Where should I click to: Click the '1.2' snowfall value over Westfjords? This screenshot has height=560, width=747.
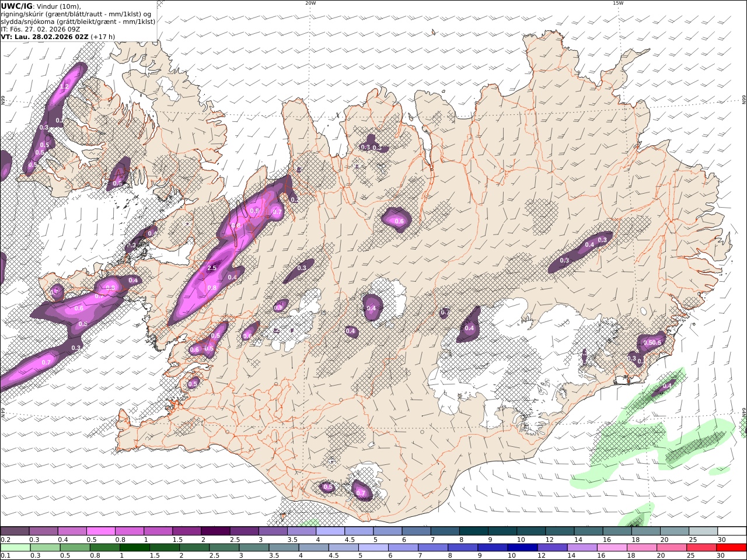coord(65,87)
